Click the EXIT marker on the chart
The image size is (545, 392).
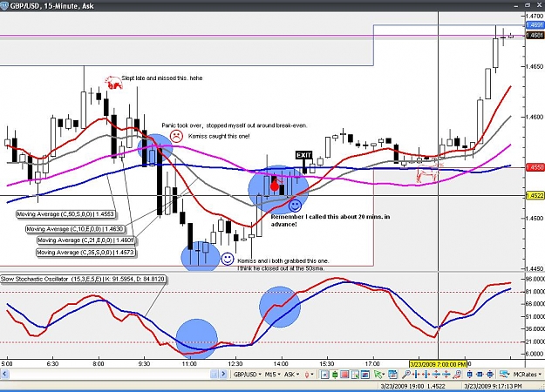coord(303,155)
